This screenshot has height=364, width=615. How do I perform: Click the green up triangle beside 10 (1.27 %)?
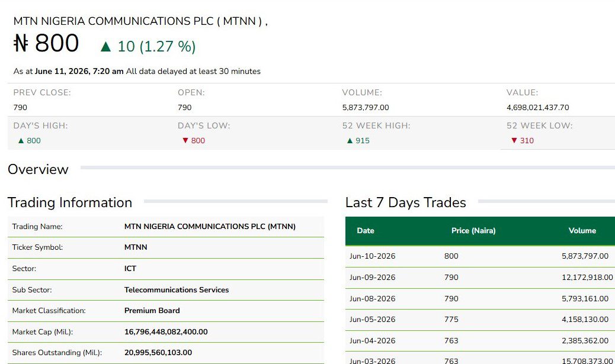point(105,47)
